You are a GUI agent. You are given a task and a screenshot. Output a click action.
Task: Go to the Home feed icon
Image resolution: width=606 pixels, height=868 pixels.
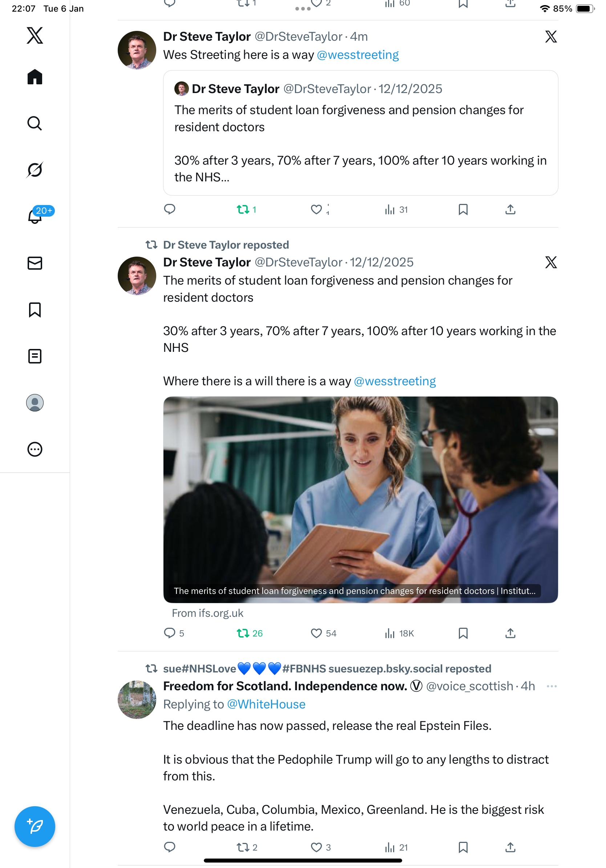click(35, 77)
